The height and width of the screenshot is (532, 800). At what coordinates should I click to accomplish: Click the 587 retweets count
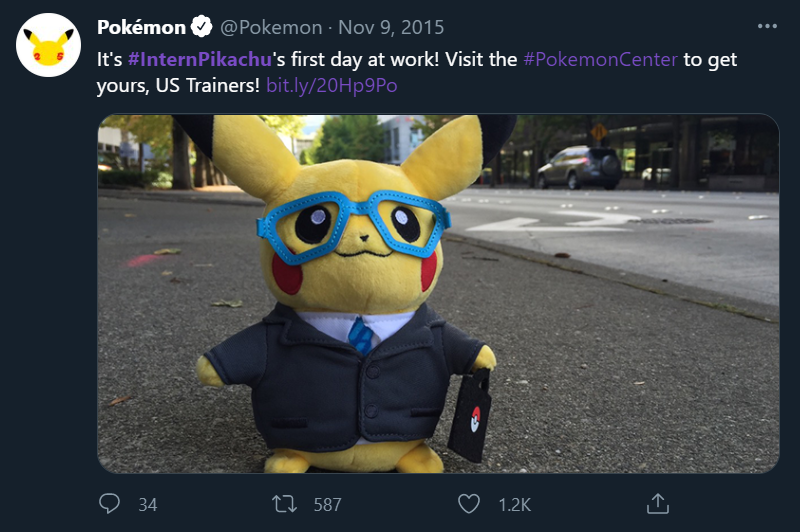pos(328,505)
